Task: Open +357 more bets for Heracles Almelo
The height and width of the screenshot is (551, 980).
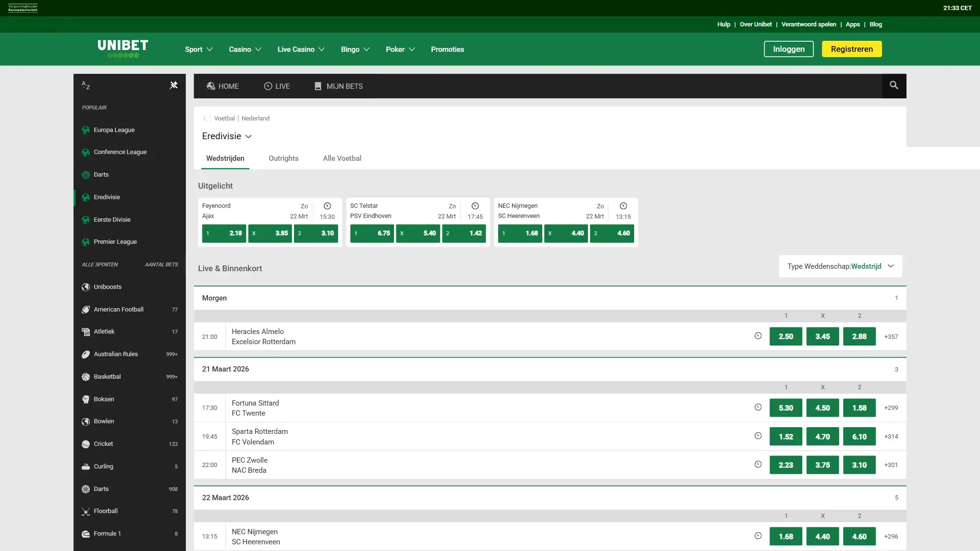Action: pyautogui.click(x=891, y=337)
